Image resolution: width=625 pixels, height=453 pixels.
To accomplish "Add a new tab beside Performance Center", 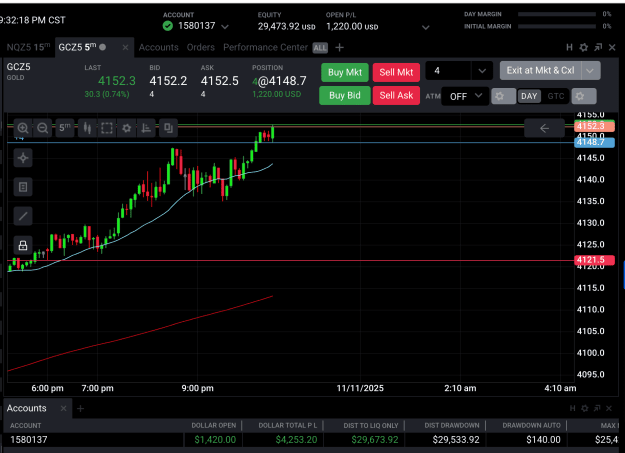I will [339, 47].
